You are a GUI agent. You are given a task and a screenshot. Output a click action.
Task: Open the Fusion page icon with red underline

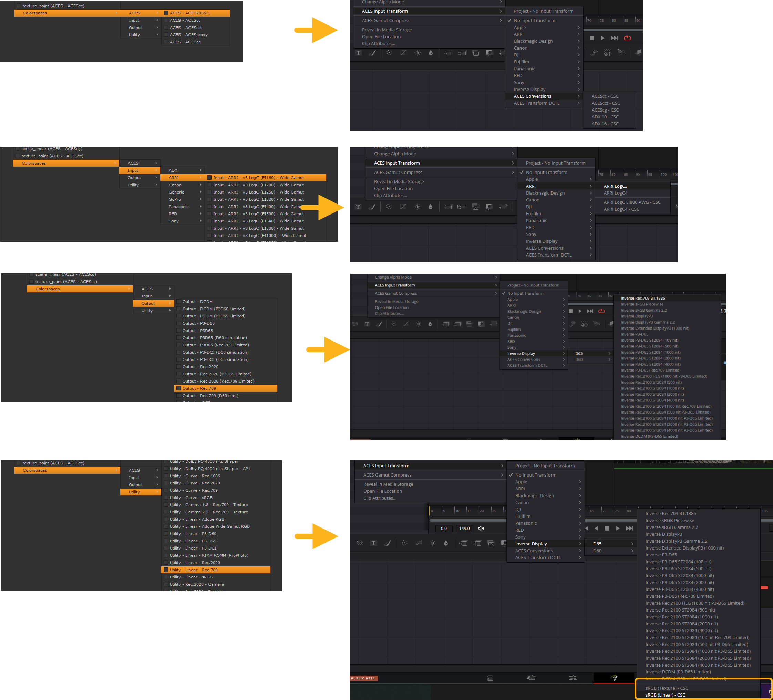(x=614, y=678)
